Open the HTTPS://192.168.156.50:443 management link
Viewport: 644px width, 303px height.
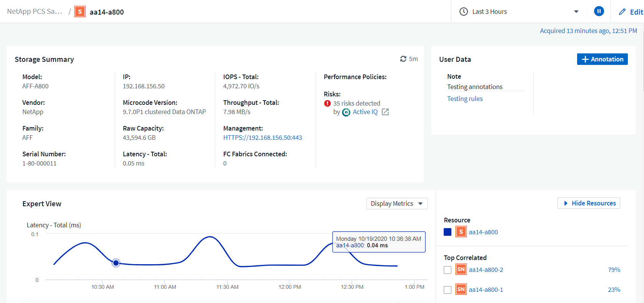click(263, 137)
